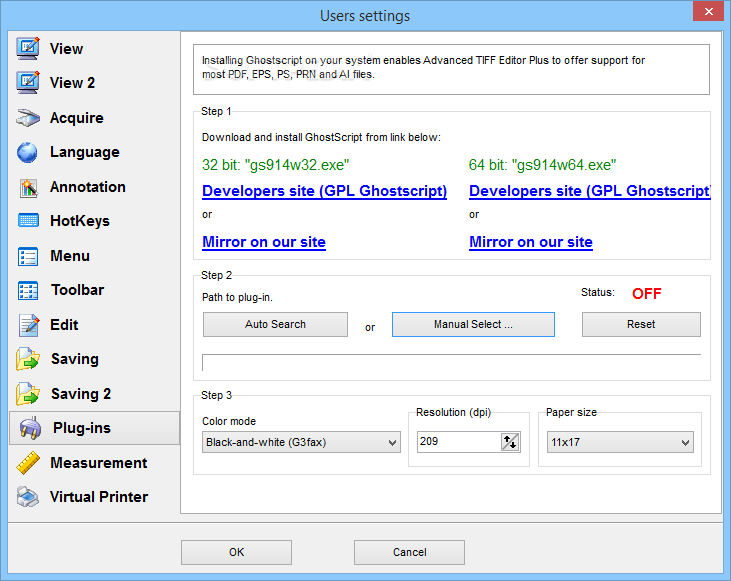Click the Auto Search button
The image size is (731, 581).
point(275,324)
